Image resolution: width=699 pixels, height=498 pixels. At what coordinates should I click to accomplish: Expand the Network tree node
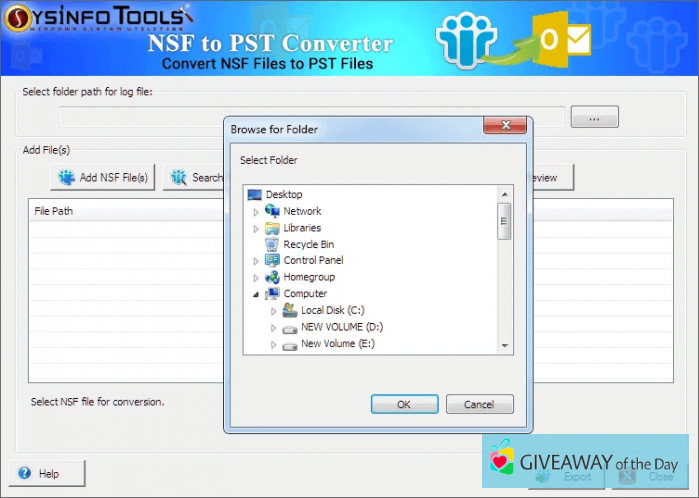pyautogui.click(x=256, y=212)
